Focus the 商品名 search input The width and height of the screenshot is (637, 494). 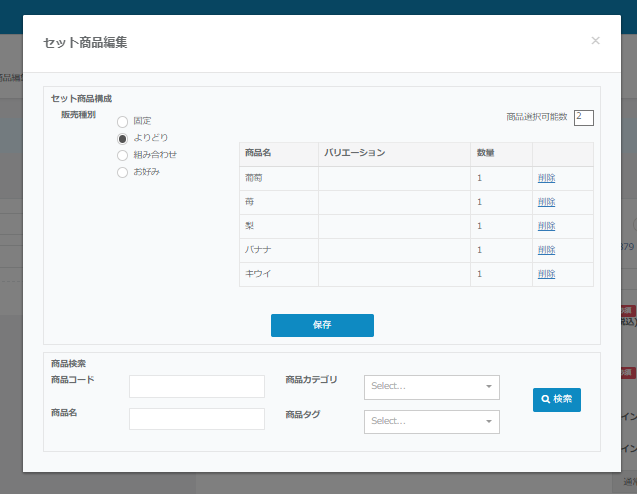click(x=197, y=419)
